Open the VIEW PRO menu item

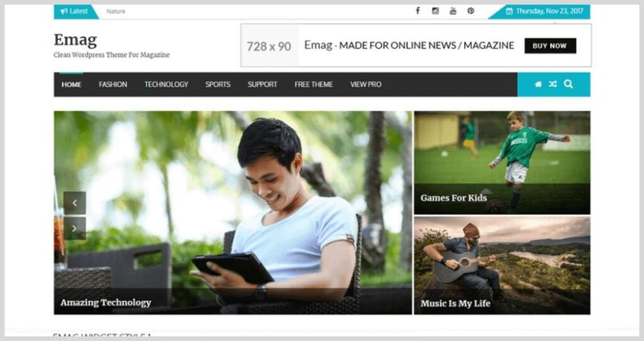[x=366, y=85]
